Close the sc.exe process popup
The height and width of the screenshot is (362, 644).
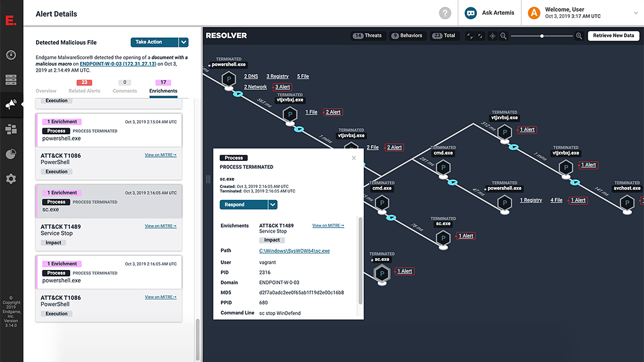click(354, 158)
